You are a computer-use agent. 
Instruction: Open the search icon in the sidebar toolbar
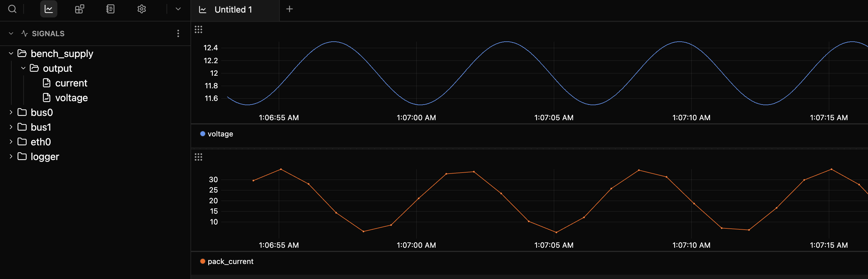12,9
